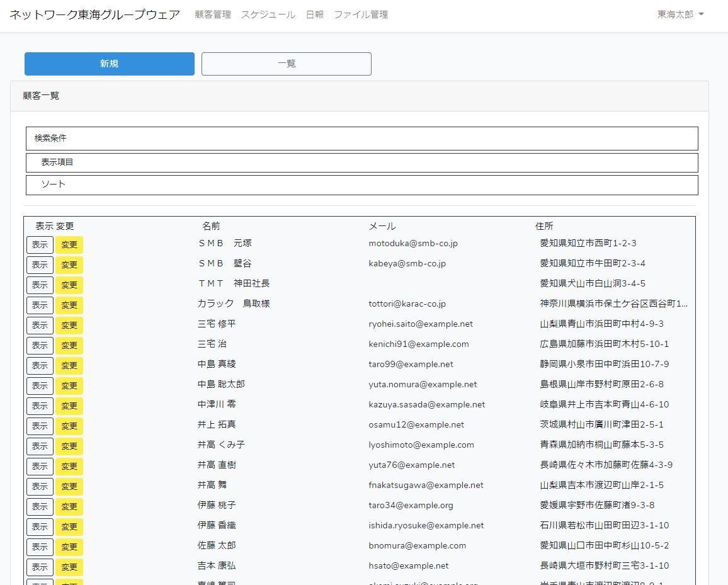
Task: Click the 一覧 button
Action: 287,64
